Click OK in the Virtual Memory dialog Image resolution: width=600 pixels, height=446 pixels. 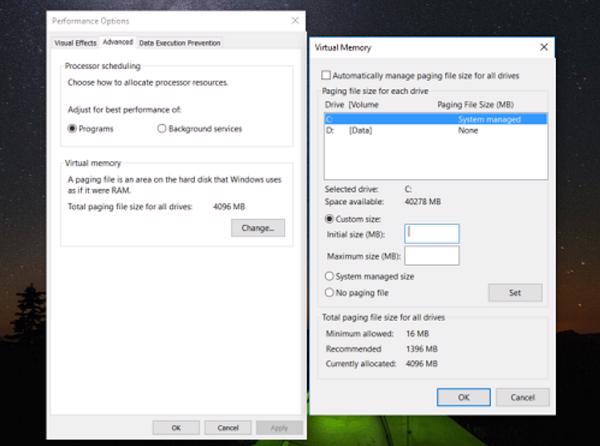464,397
